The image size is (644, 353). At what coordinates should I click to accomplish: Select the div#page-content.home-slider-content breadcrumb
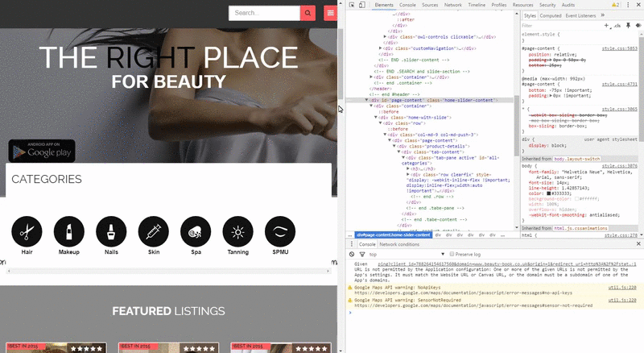pyautogui.click(x=394, y=235)
